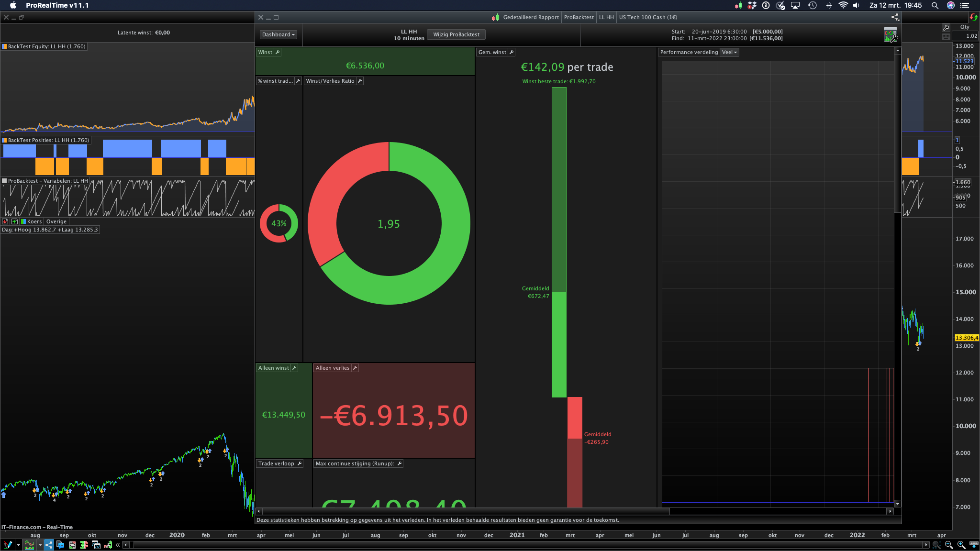Click the red-green refresh arrows icon
This screenshot has height=551, width=980.
(973, 17)
